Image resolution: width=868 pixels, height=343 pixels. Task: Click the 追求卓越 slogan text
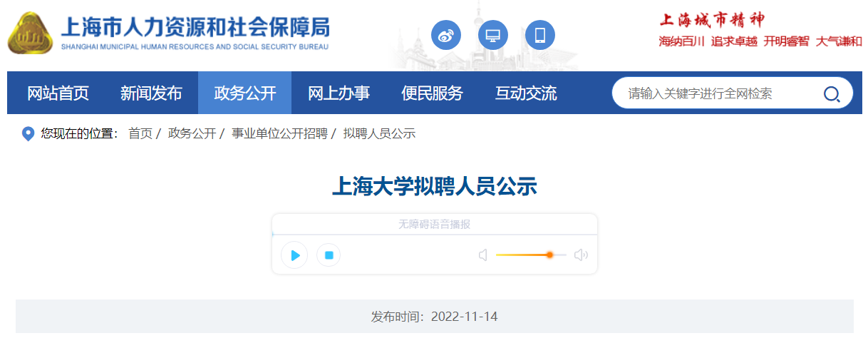(x=734, y=41)
